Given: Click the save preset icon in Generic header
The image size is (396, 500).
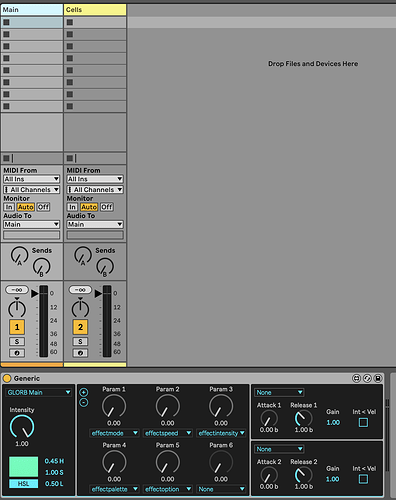Looking at the screenshot, I should coord(378,378).
